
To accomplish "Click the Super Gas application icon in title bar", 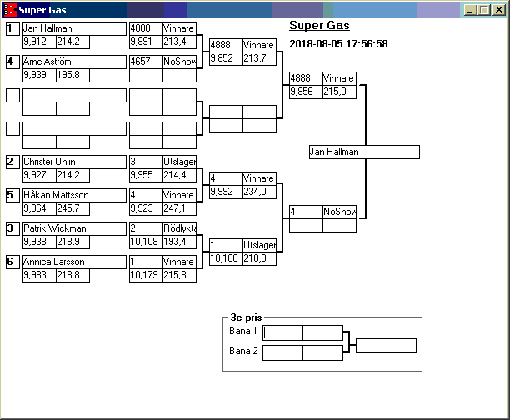I will [10, 10].
